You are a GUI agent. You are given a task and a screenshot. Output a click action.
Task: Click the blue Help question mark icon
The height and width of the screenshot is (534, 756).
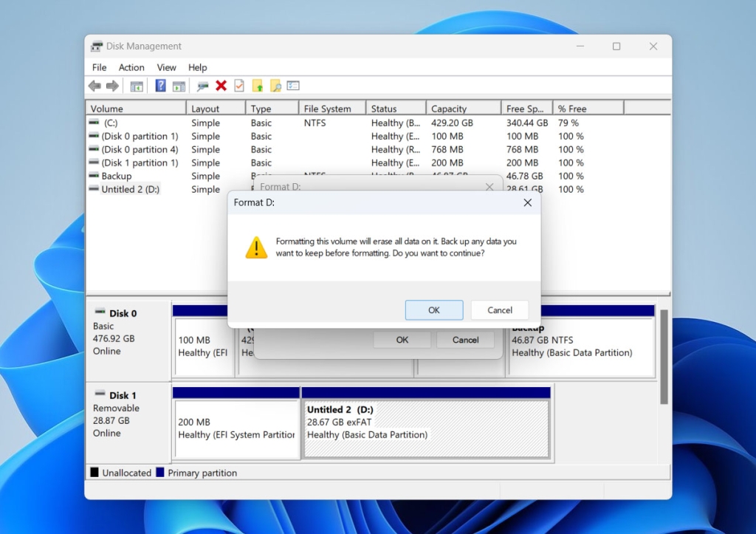[x=160, y=86]
